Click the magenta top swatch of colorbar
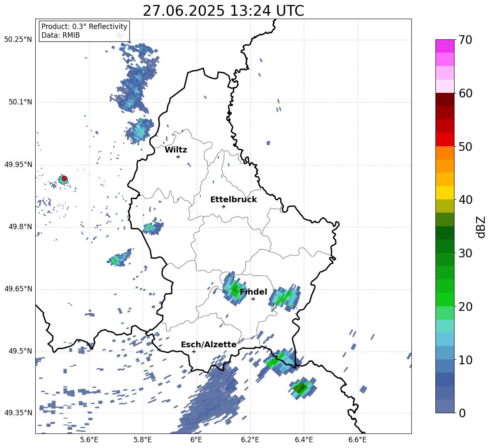This screenshot has width=491, height=448. 445,46
